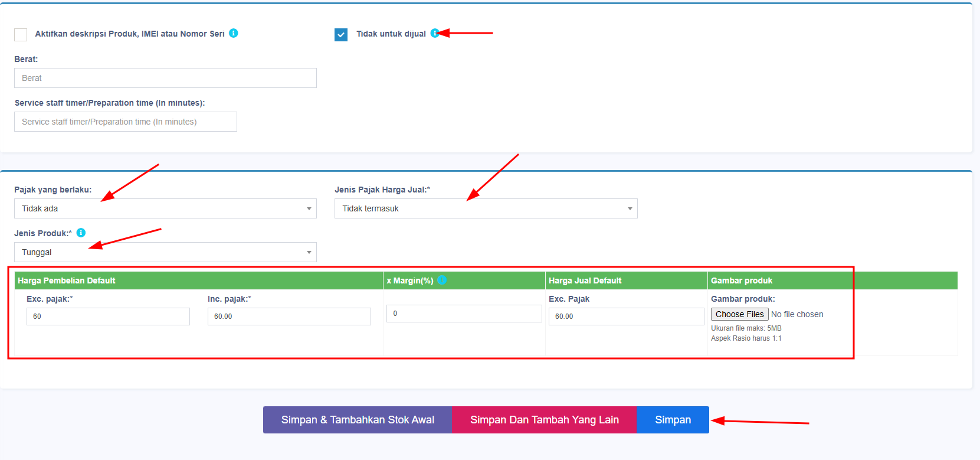This screenshot has width=980, height=460.
Task: Click the 'Jenis Pajak Harga Jual:*' label
Action: point(382,190)
